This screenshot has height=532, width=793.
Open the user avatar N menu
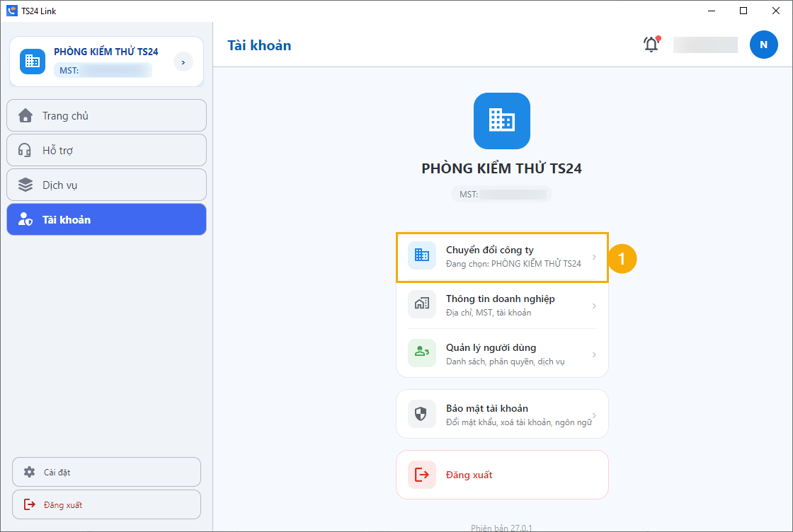coord(763,45)
